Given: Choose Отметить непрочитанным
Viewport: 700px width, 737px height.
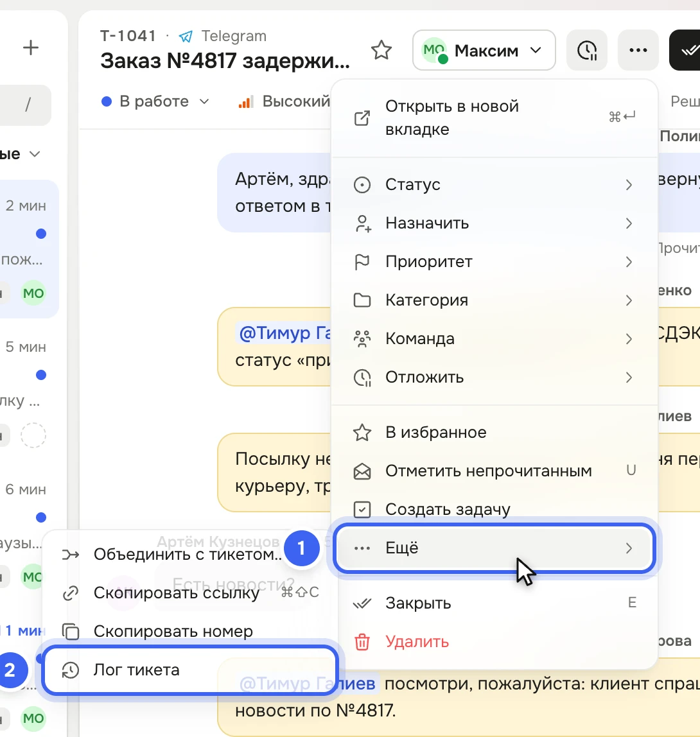Looking at the screenshot, I should pos(494,471).
